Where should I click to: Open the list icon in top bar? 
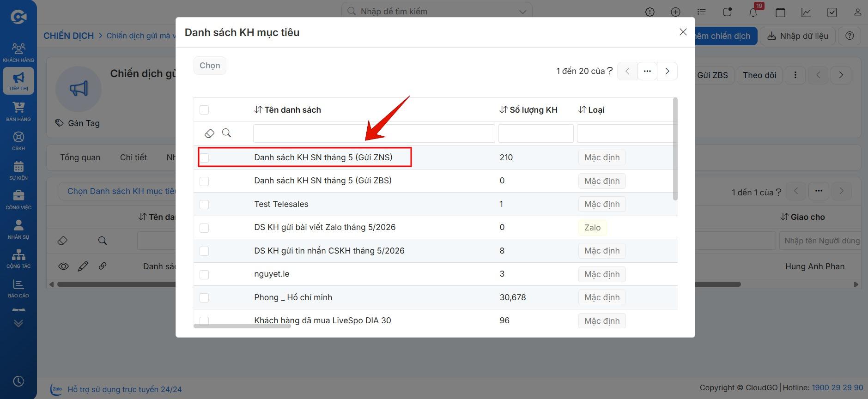[x=702, y=12]
